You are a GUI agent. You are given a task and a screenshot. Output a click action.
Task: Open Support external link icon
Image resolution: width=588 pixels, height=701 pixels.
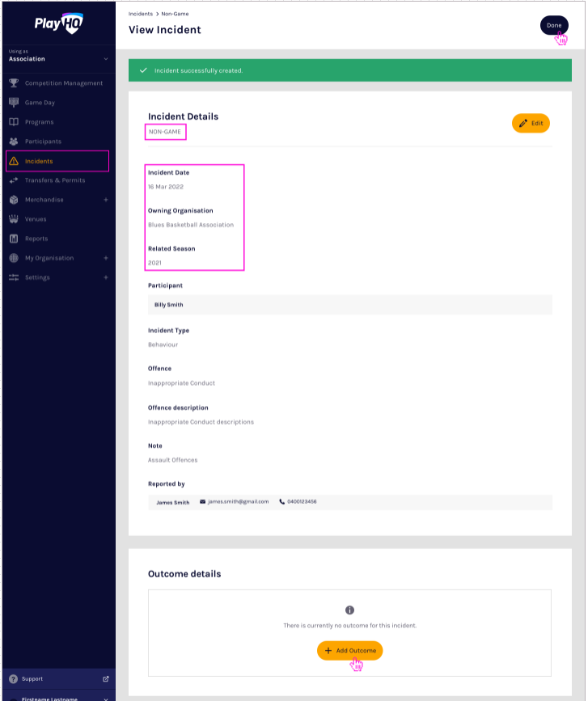[x=106, y=678]
